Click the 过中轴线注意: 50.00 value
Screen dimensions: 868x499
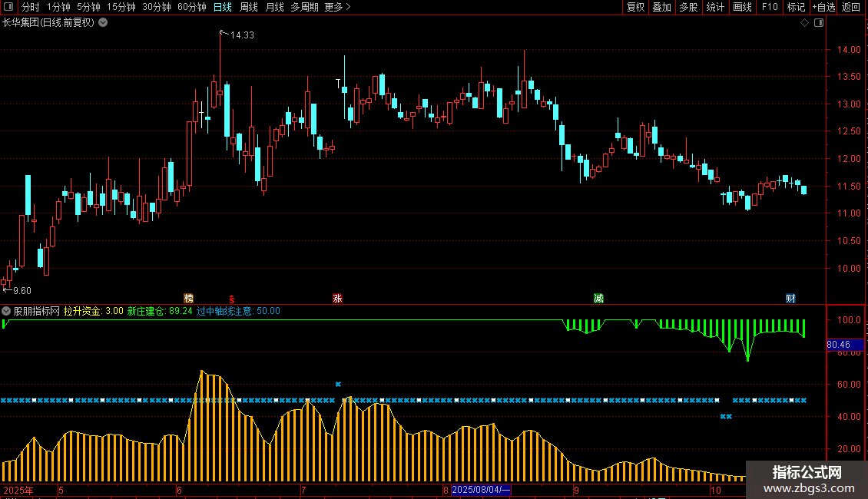238,311
